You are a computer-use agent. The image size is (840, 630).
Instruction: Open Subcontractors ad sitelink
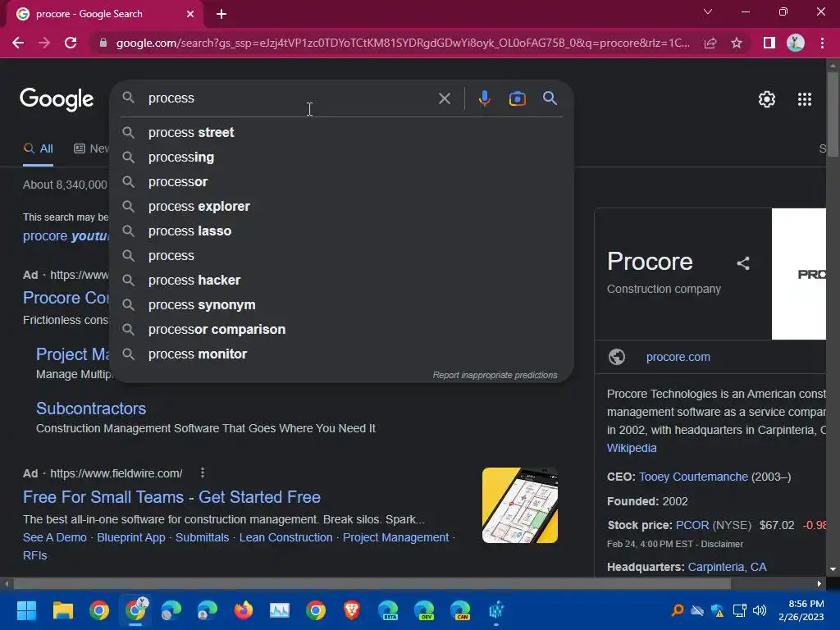coord(91,409)
